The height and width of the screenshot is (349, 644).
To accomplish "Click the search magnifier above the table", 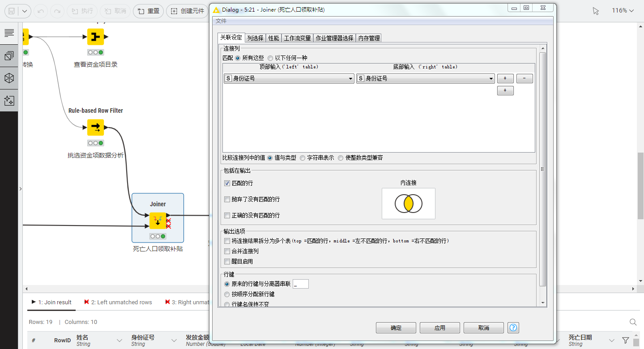I will click(633, 322).
